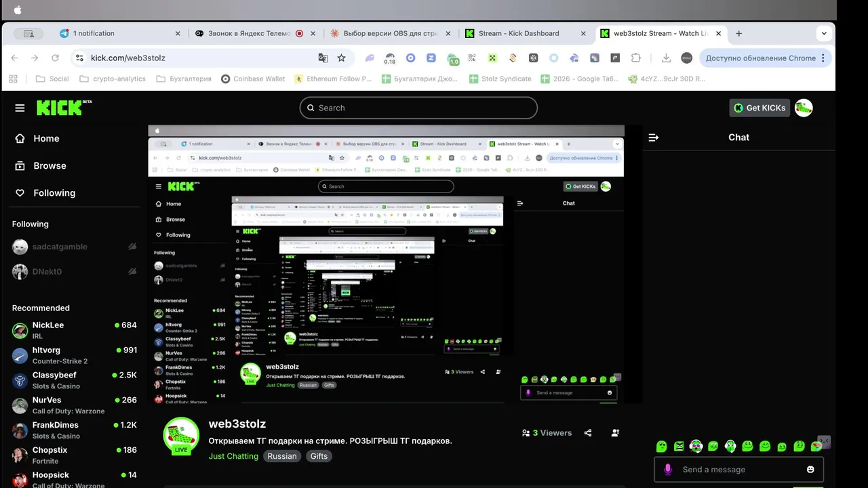
Task: Switch to Звонок в Яндекс Телемост tab
Action: pos(255,33)
